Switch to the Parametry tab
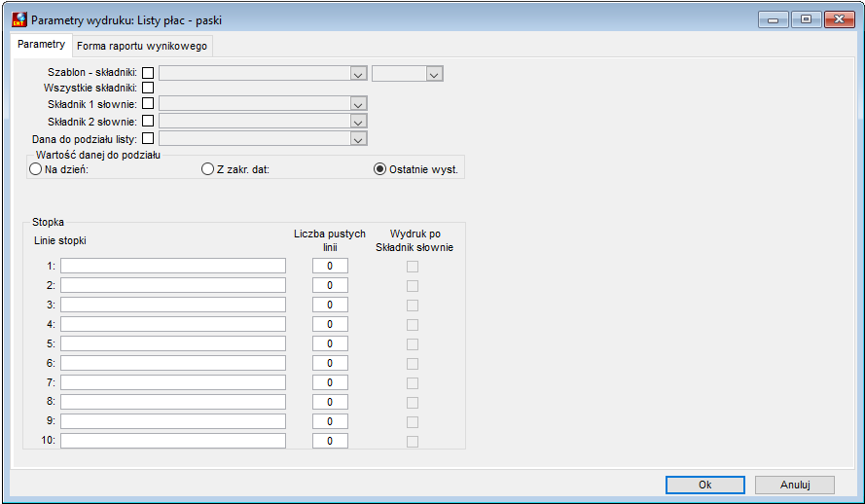This screenshot has height=504, width=865. pos(42,44)
